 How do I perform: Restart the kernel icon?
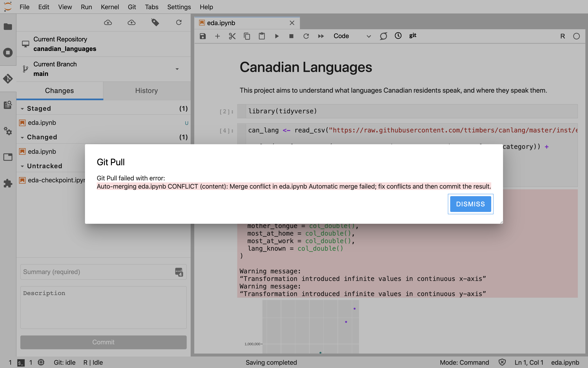pos(306,36)
